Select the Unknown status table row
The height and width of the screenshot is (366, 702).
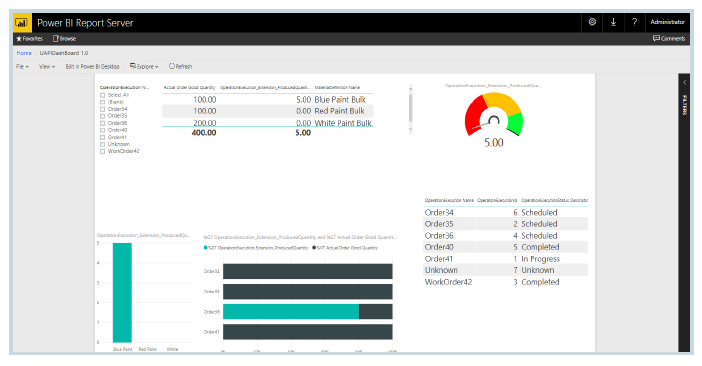pyautogui.click(x=505, y=270)
